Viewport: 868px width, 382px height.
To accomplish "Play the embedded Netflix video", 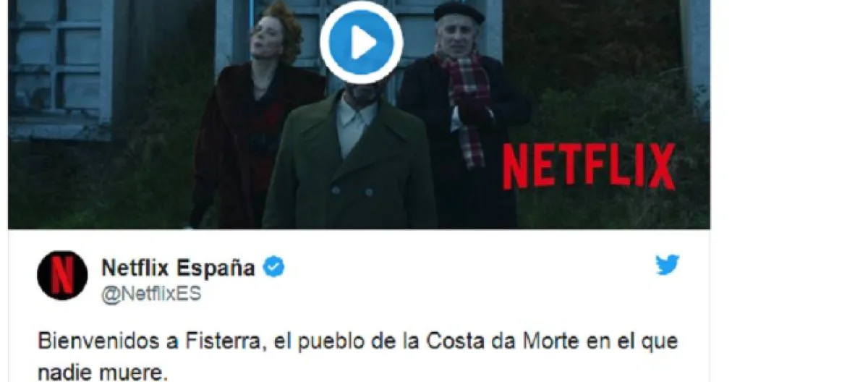I will tap(361, 42).
